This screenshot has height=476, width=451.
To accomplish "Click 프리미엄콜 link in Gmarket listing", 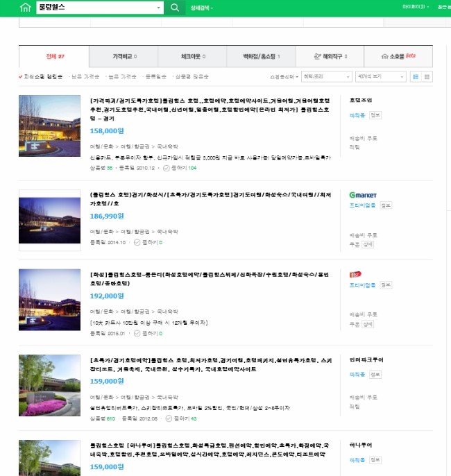I will [362, 205].
